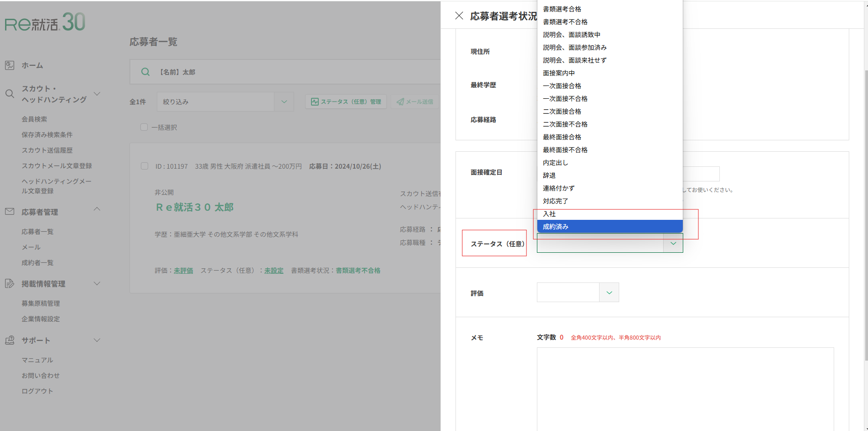Go to 応募者一覧 in sidebar

[38, 231]
